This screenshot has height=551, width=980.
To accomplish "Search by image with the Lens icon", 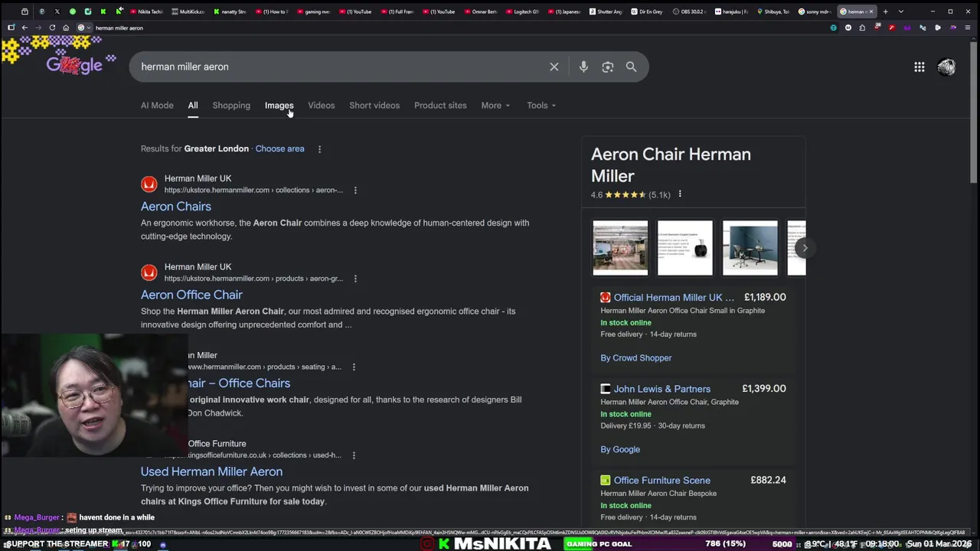I will [608, 67].
